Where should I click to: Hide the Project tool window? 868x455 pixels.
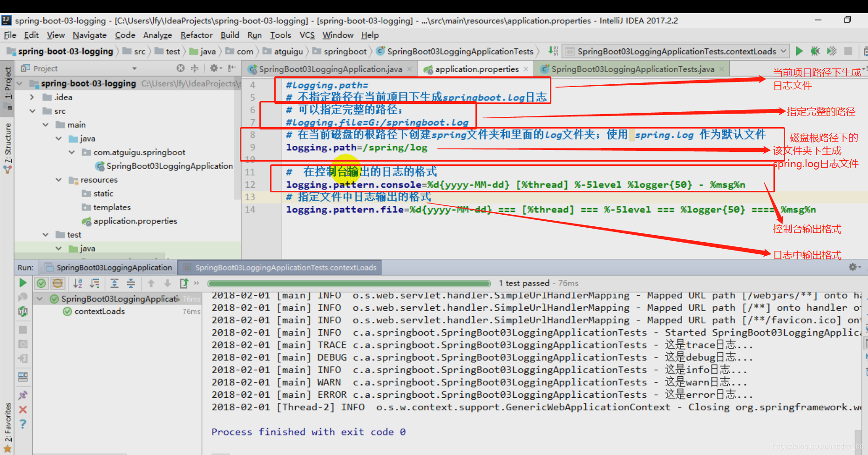[x=232, y=68]
